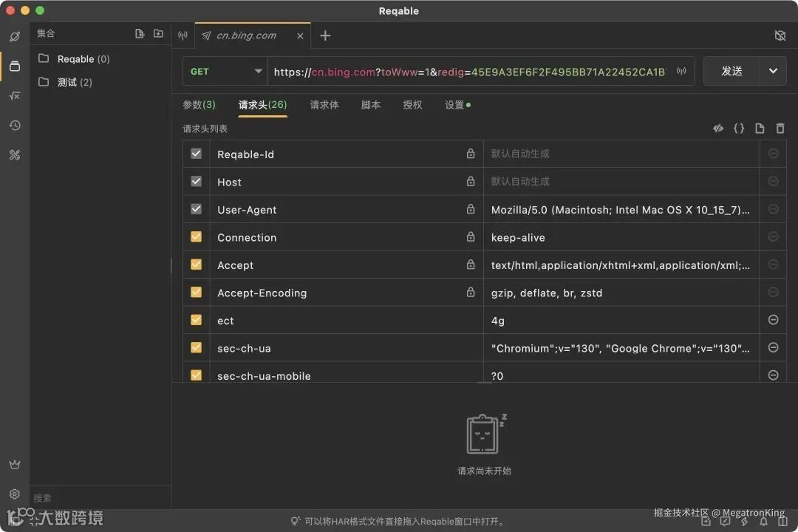Uncheck the Connection header checkbox
The image size is (798, 532).
196,236
